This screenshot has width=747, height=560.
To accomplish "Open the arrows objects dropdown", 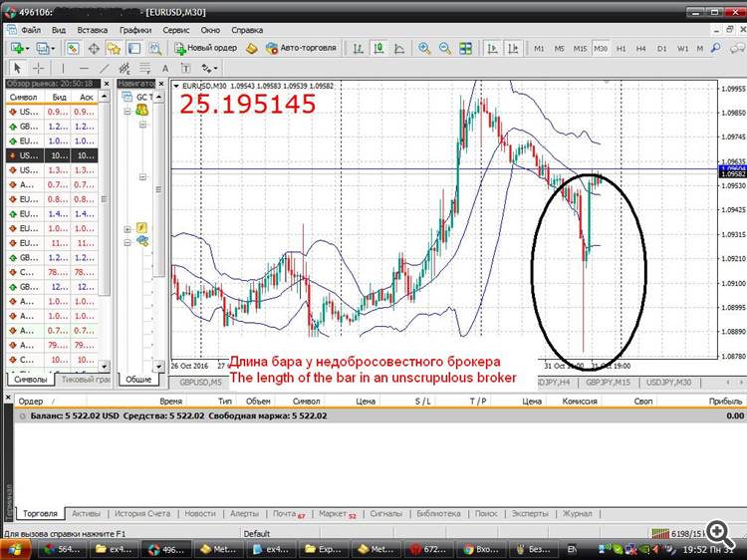I will [x=216, y=69].
